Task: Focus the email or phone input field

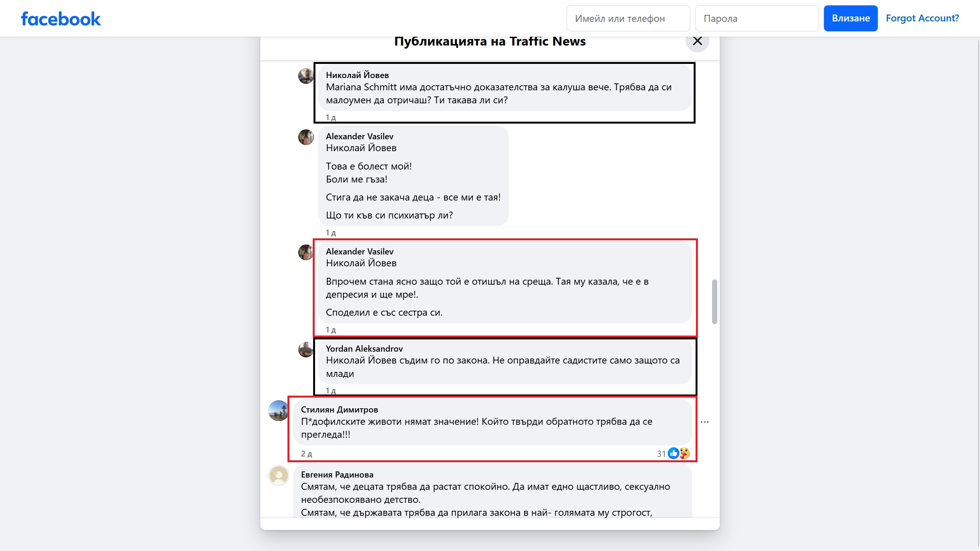Action: click(628, 18)
